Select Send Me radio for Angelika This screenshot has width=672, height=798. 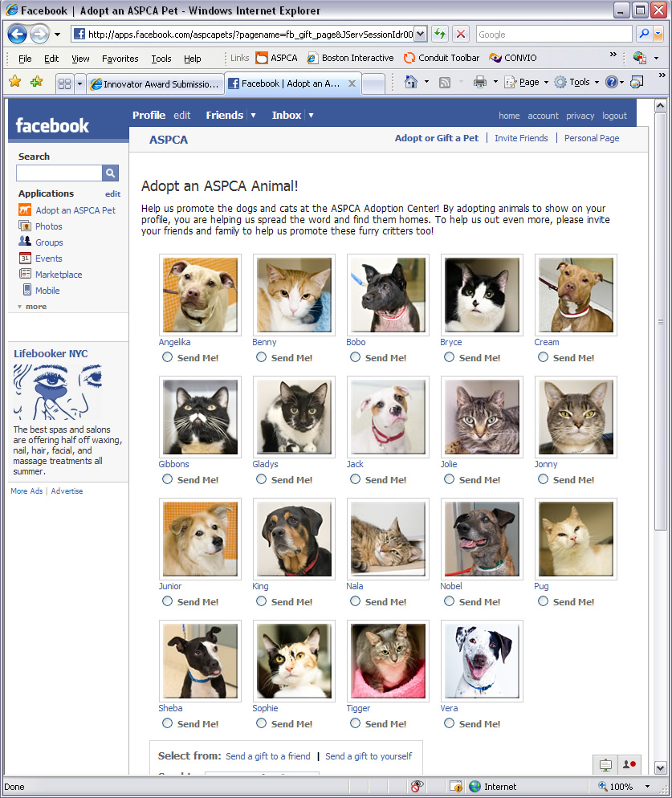tap(167, 357)
